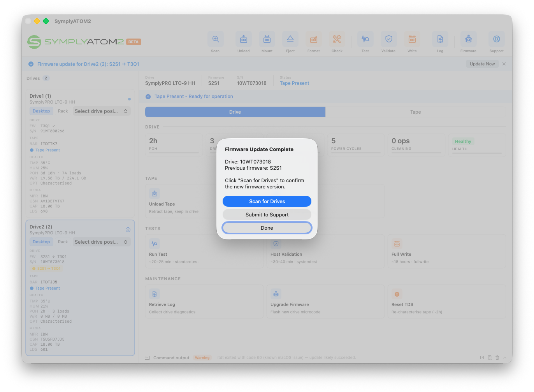Click the Scan toolbar icon
Screen dimensions: 534x392
click(216, 39)
